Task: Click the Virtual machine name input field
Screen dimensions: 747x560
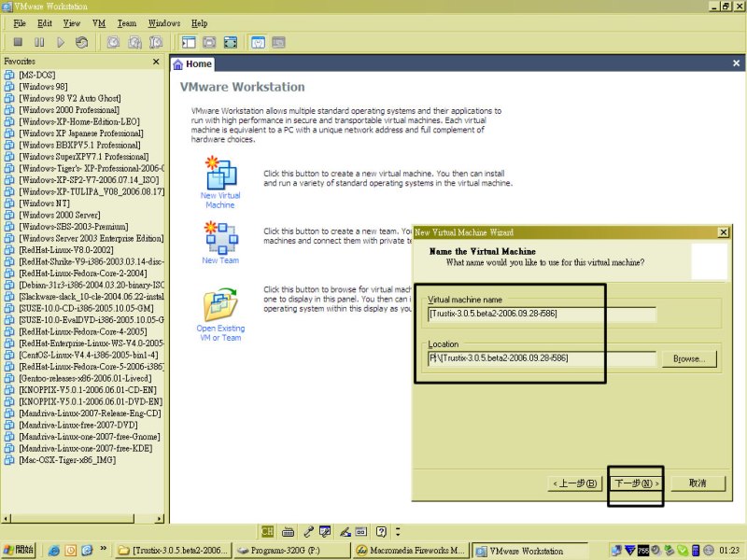Action: 542,314
